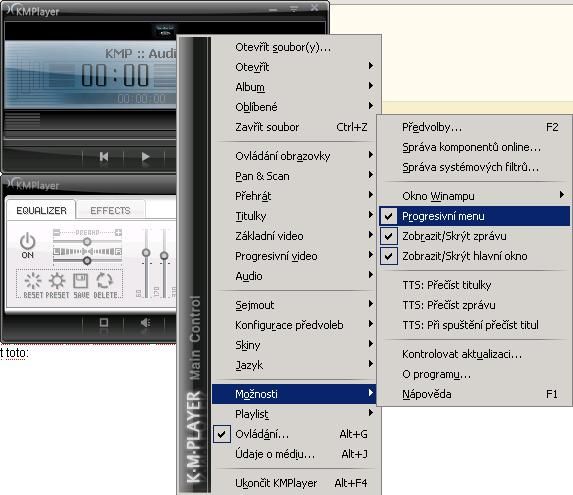The width and height of the screenshot is (573, 495).
Task: Expand the Oblíbené submenu
Action: point(295,107)
